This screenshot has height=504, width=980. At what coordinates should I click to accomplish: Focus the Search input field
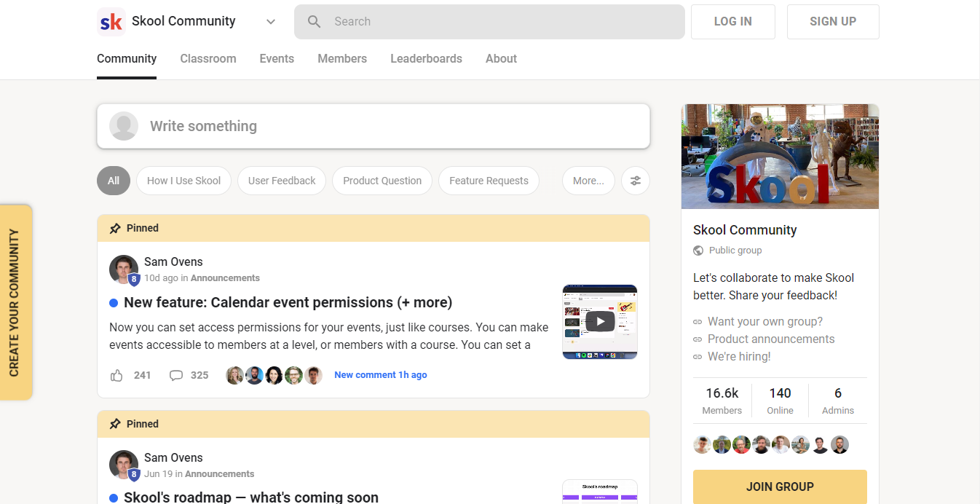(489, 22)
